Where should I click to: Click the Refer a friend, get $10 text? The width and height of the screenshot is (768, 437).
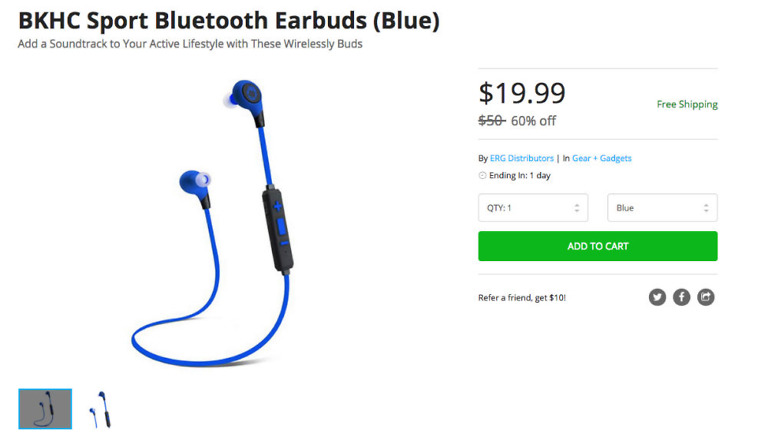[x=522, y=298]
